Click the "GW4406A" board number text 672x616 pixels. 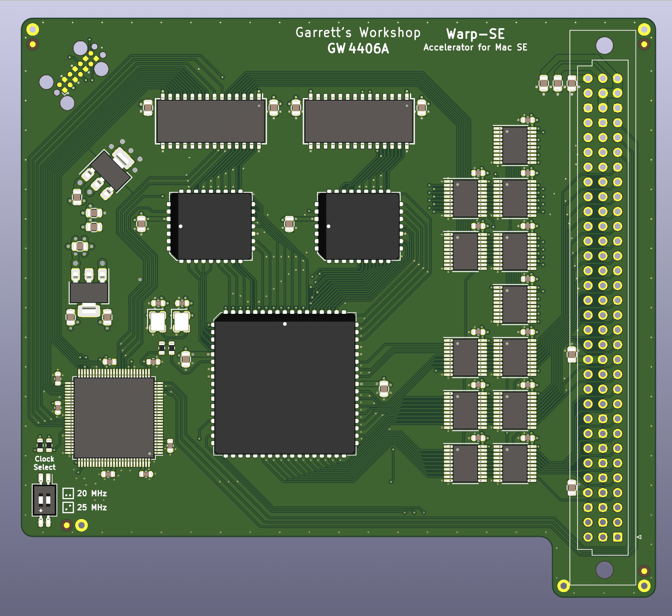tap(358, 48)
